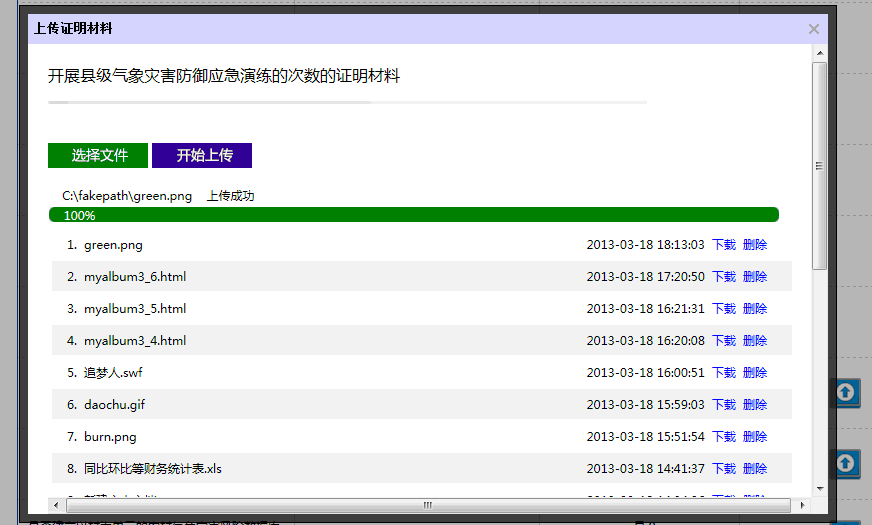Select file name myalbum3_4.html in list

point(135,341)
